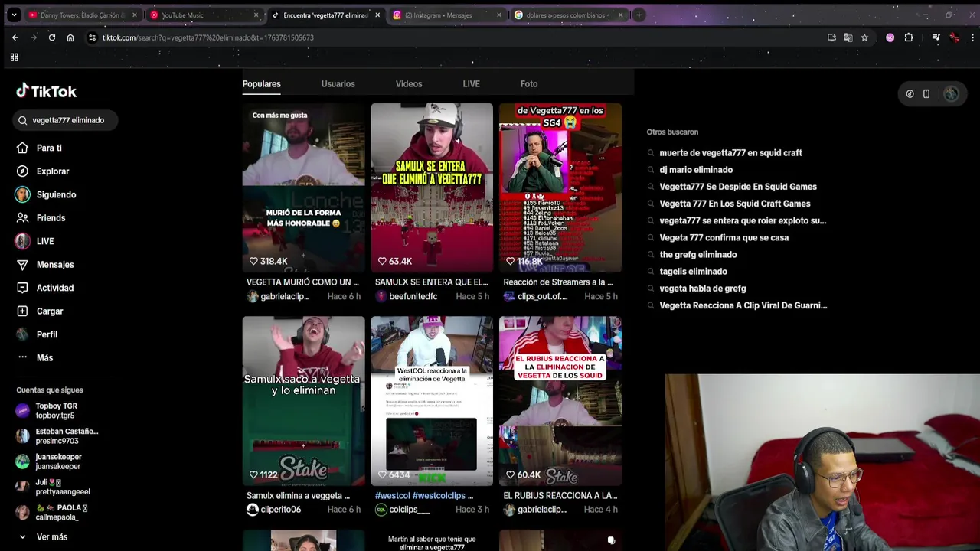Bookmark this page with star icon

[864, 37]
